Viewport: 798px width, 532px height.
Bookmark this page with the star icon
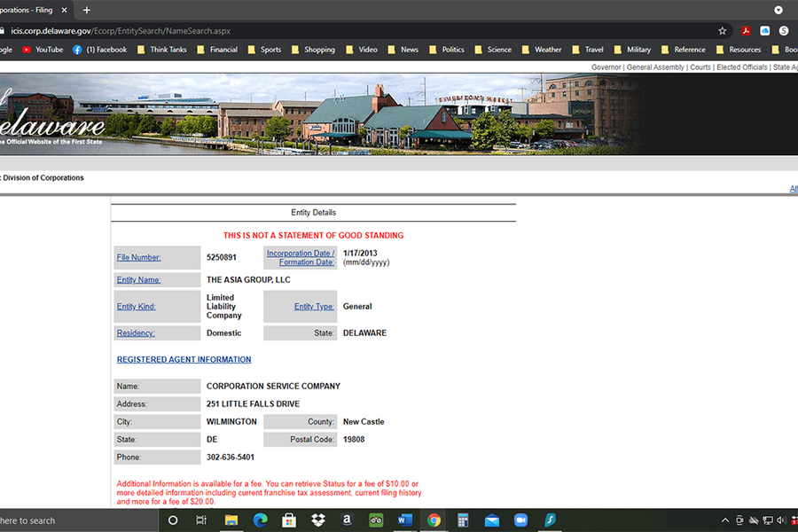click(x=723, y=30)
